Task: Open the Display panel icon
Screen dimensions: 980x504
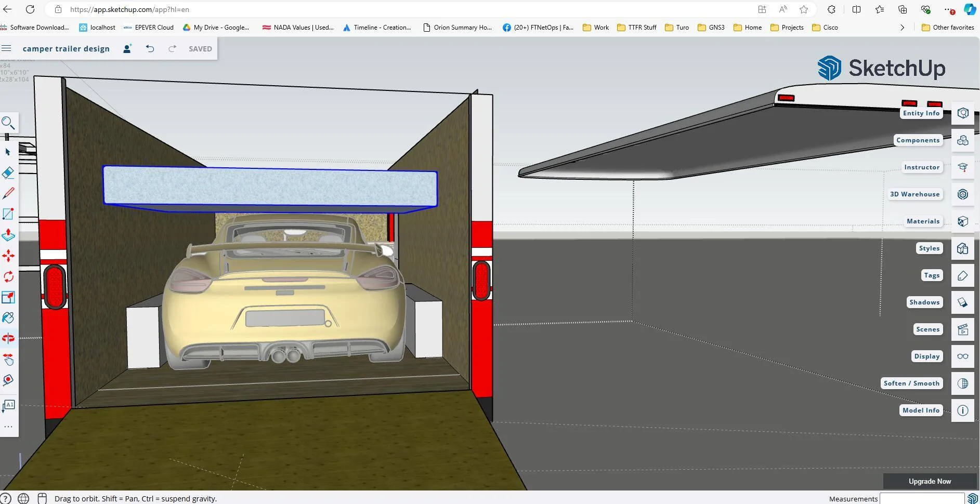Action: pos(963,356)
